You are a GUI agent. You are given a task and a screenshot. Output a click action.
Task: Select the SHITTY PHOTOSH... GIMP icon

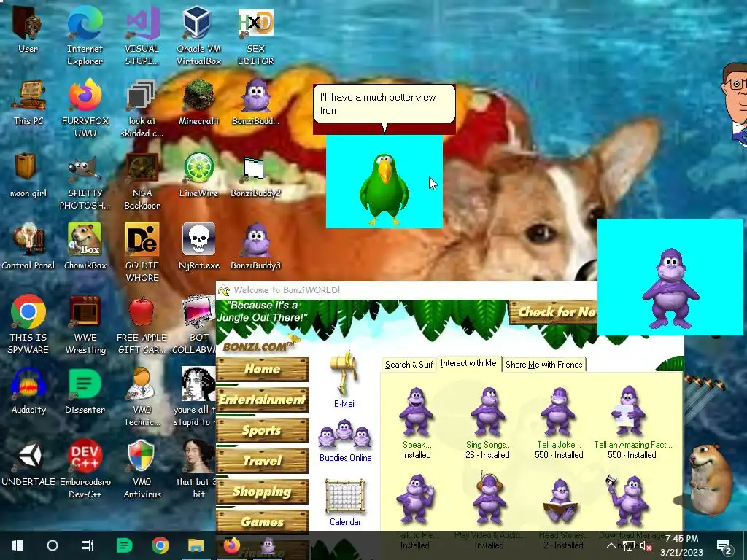[x=85, y=181]
